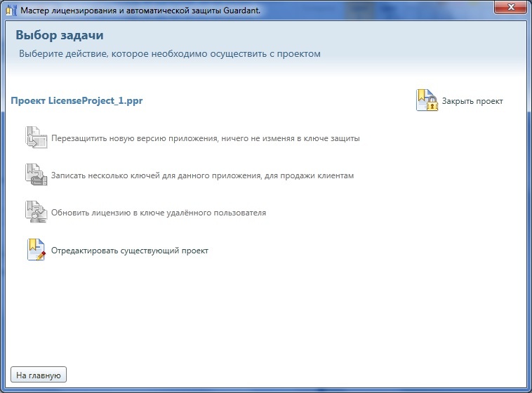Screen dimensions: 532x393
Task: Choose "Перезащитить новую версию приложения" option
Action: (205, 138)
